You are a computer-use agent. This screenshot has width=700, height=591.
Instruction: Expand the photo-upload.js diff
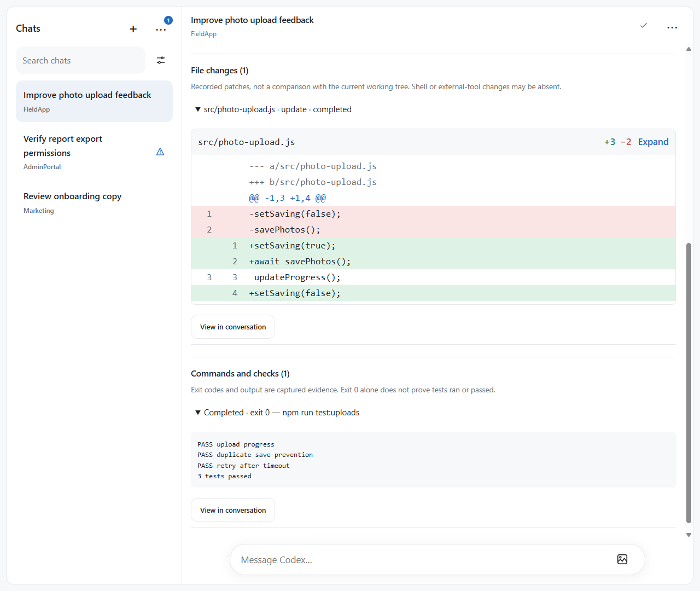click(x=653, y=142)
